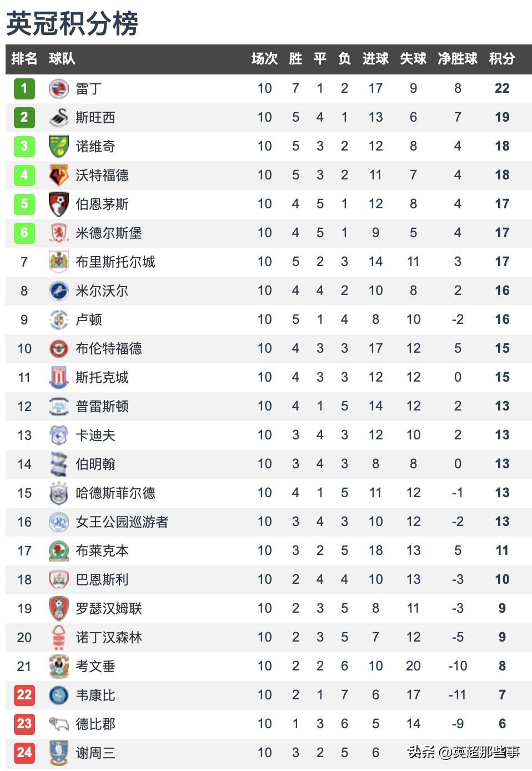532x771 pixels.
Task: Click the Derby County (德比郡) ram logo
Action: tap(59, 724)
